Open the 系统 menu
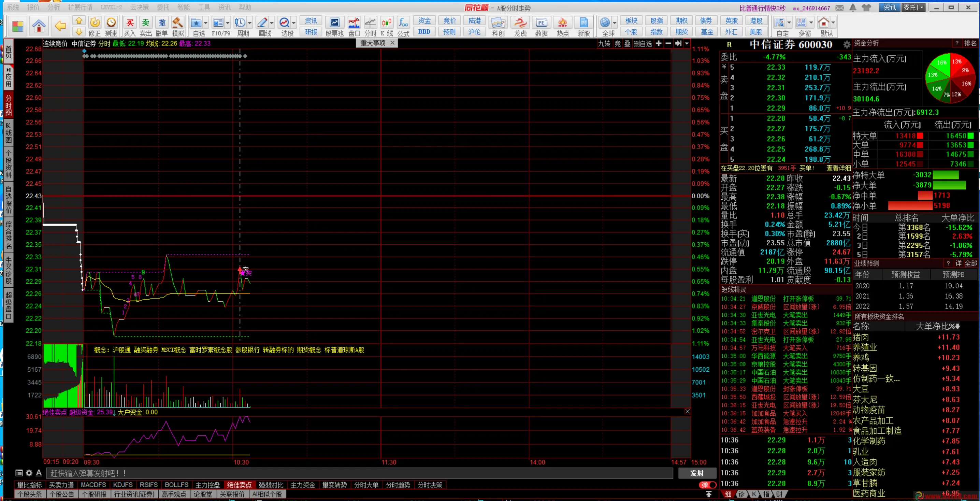The image size is (980, 501). pyautogui.click(x=13, y=7)
